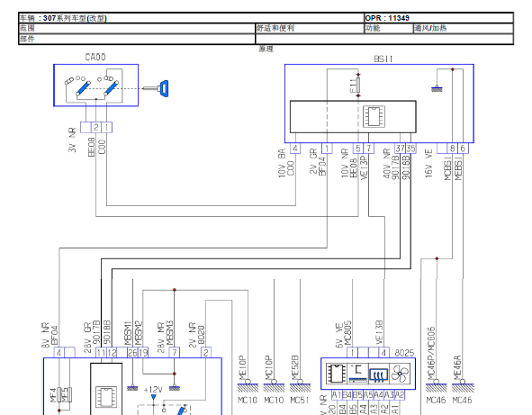Click the ground symbol inside BSI1
The width and height of the screenshot is (532, 415).
pyautogui.click(x=437, y=89)
